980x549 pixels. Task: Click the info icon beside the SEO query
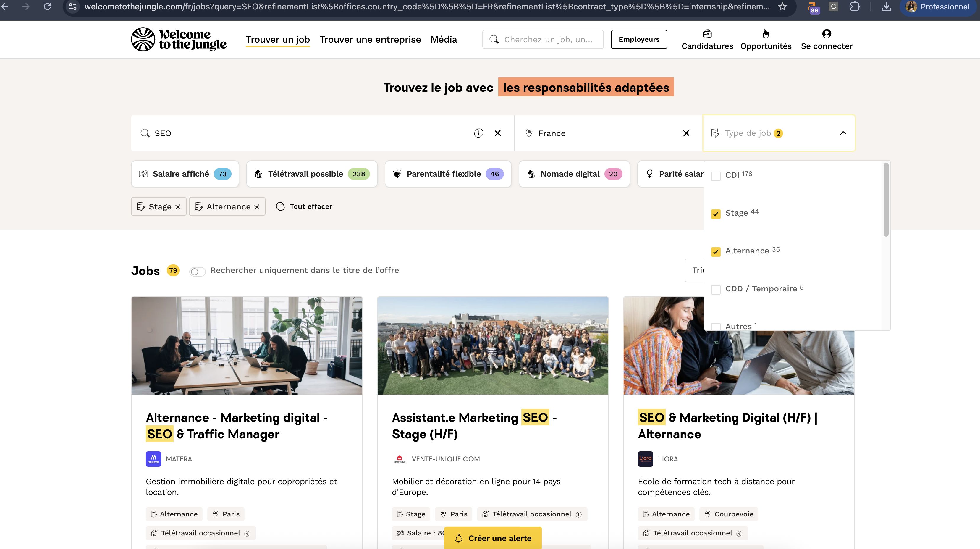tap(478, 133)
